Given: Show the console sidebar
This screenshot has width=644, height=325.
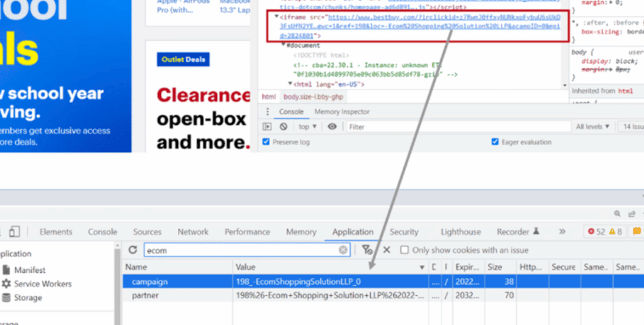Looking at the screenshot, I should coord(267,127).
